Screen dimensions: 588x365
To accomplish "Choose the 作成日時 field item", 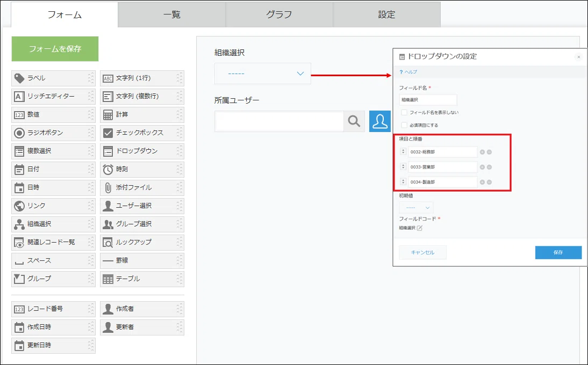I will click(x=53, y=327).
